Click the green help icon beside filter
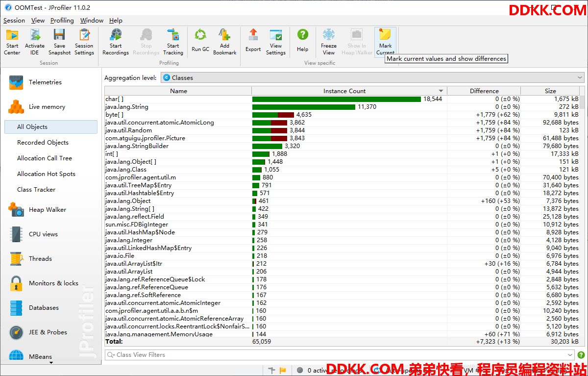The width and height of the screenshot is (588, 376). 581,355
